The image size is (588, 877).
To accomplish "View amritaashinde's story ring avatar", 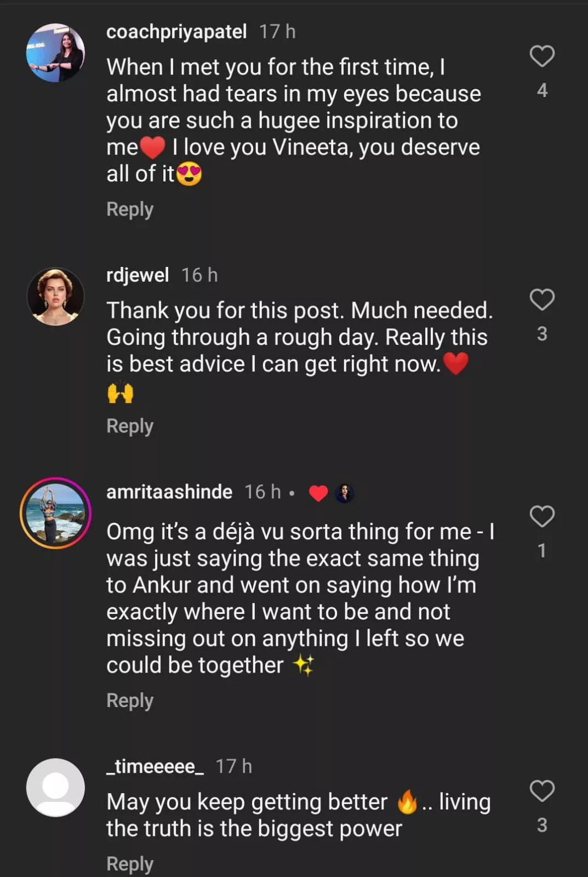I will (55, 513).
